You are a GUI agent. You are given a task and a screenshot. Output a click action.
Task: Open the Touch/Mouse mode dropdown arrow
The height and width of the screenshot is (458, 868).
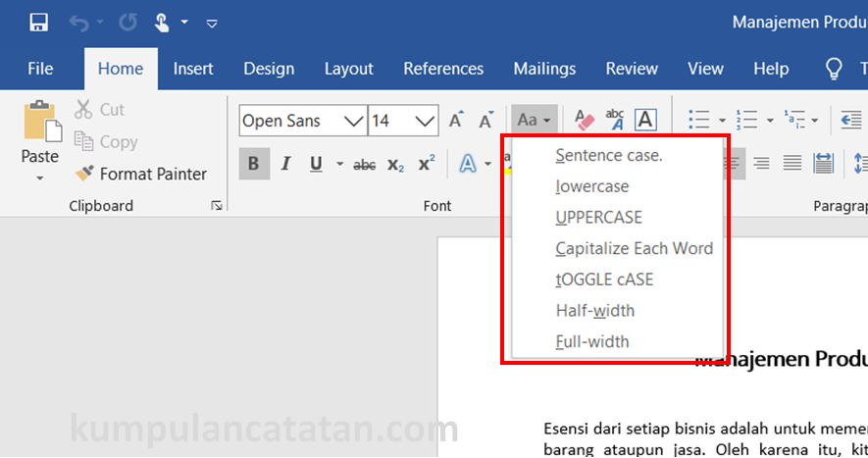[x=184, y=23]
